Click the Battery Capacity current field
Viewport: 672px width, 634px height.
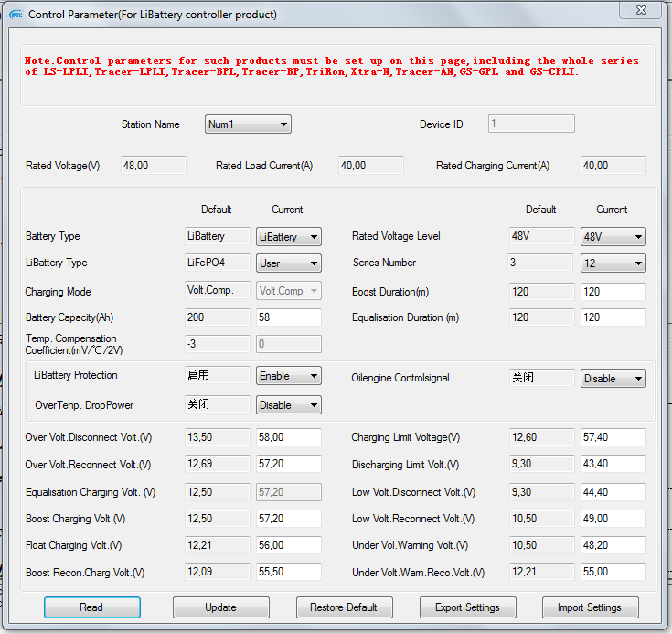click(288, 317)
